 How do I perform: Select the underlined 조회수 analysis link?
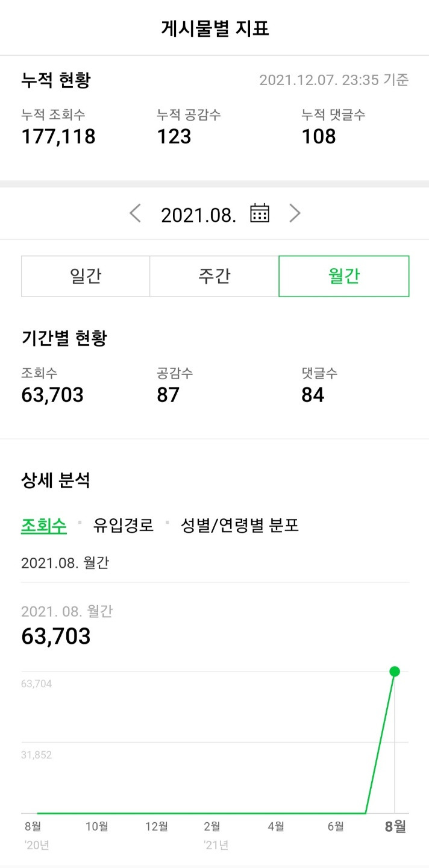coord(42,526)
